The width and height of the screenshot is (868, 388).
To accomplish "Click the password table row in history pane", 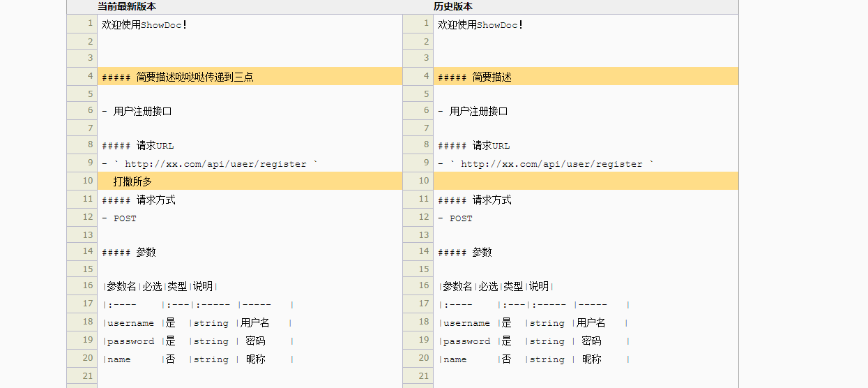I will point(534,341).
